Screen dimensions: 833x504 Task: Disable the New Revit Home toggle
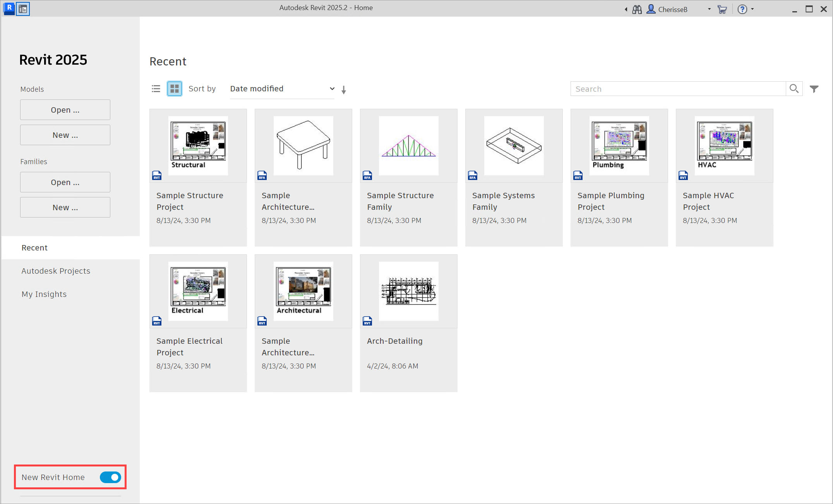[x=110, y=477]
